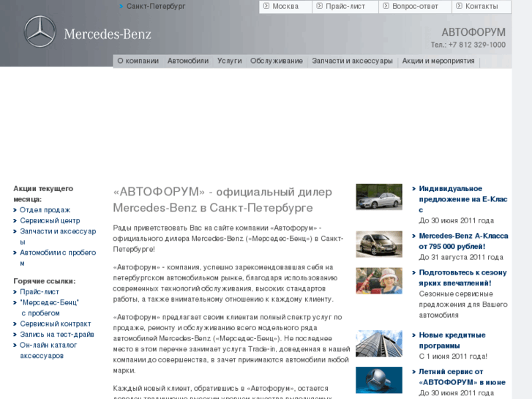Open silver E-Class sedan thumbnail
The width and height of the screenshot is (532, 399).
pos(379,197)
